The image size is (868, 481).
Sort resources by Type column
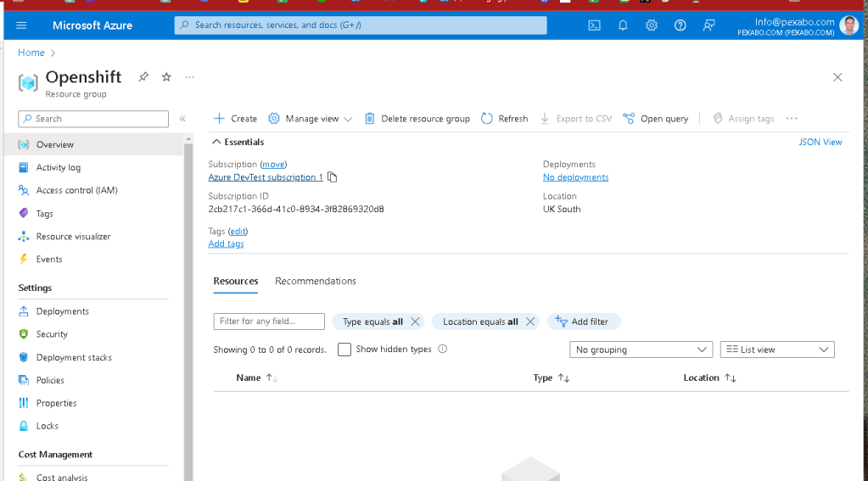point(551,378)
